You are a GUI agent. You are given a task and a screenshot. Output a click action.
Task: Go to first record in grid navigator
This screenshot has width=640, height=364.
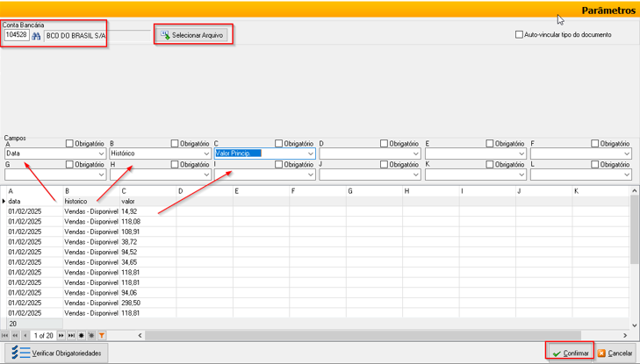pos(5,336)
